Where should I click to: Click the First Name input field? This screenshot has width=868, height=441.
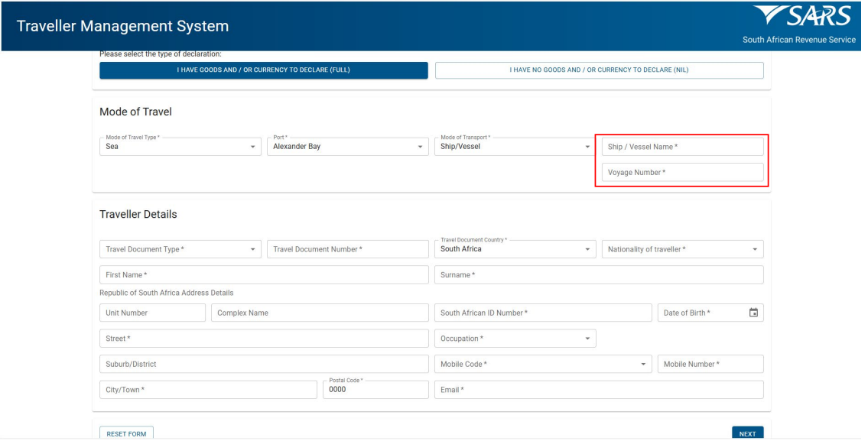tap(264, 275)
